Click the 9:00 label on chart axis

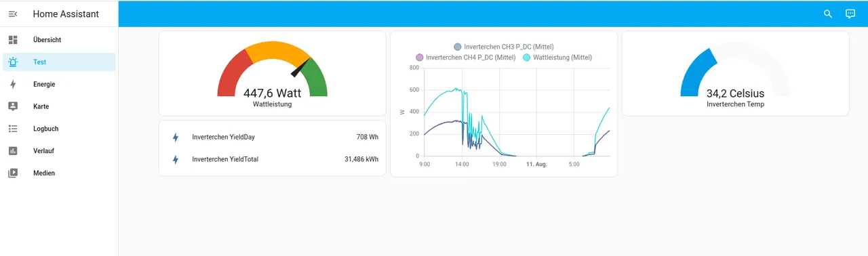pyautogui.click(x=425, y=164)
